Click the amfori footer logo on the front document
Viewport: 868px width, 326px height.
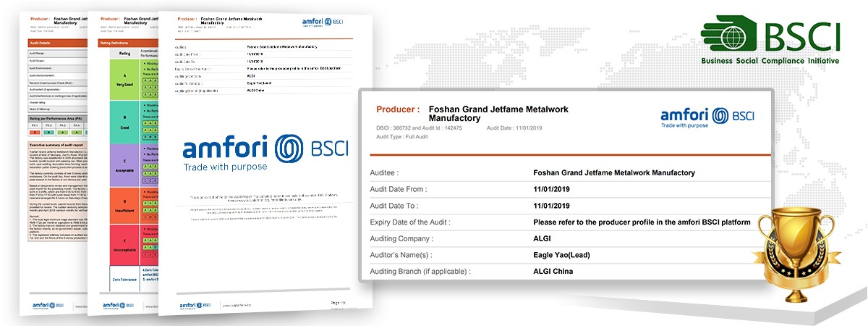[x=195, y=306]
